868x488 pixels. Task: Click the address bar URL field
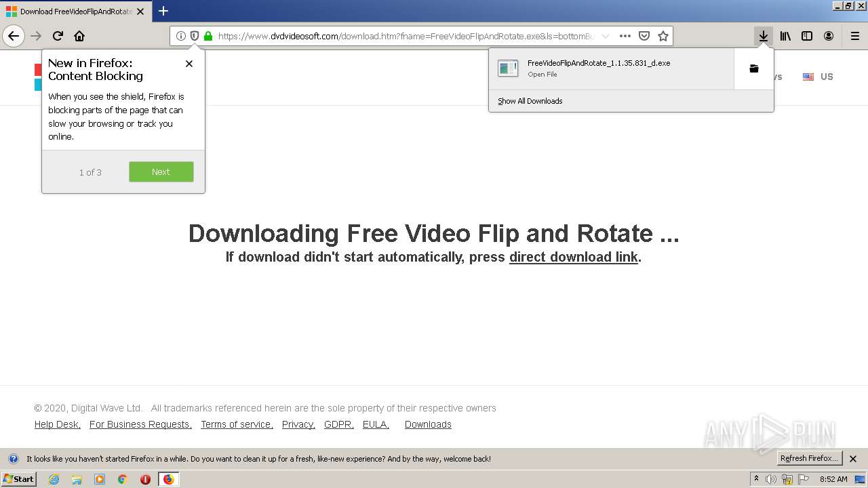click(x=407, y=36)
